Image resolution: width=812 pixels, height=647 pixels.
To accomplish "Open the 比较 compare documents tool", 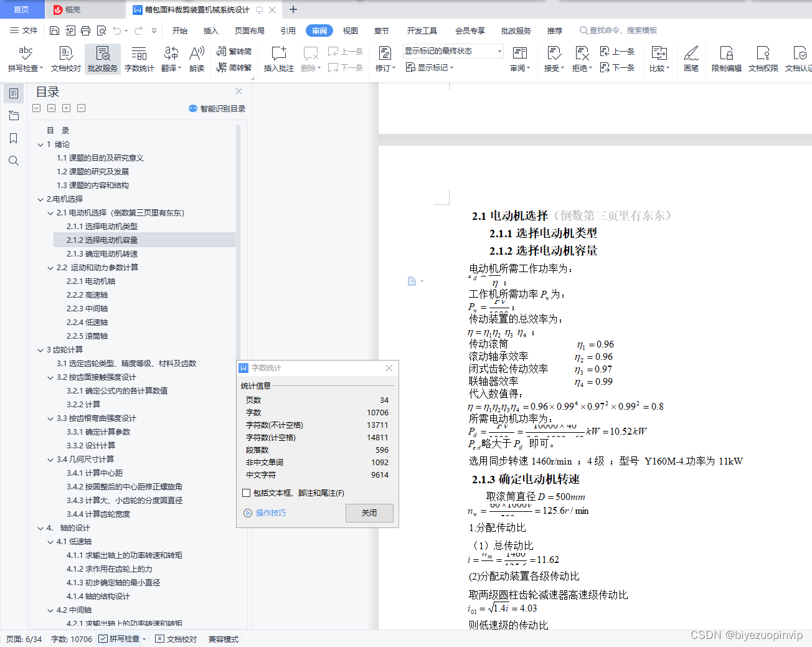I will (659, 59).
